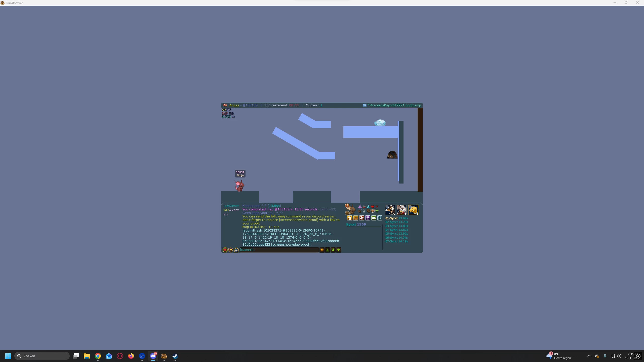Open the Windows Start menu
Image resolution: width=644 pixels, height=362 pixels.
(x=8, y=356)
